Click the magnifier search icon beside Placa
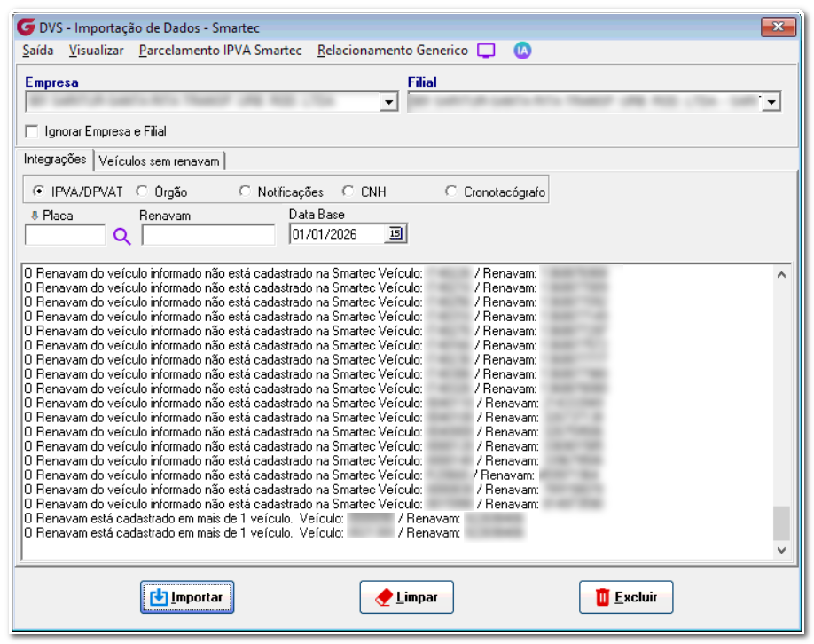This screenshot has width=814, height=644. tap(122, 236)
